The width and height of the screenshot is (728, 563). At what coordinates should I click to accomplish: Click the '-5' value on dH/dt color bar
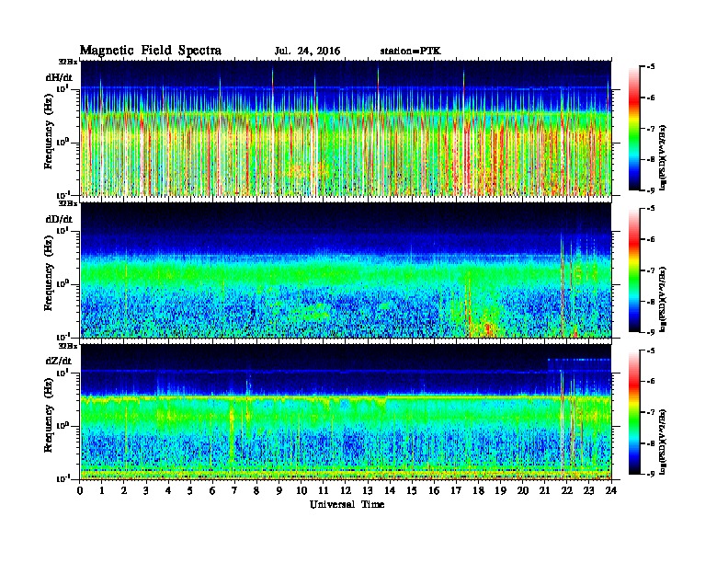649,66
